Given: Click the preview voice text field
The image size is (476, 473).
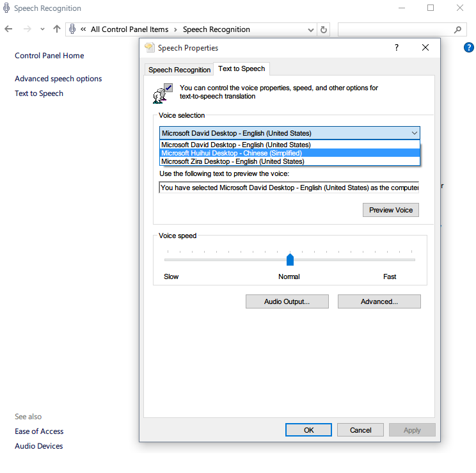Looking at the screenshot, I should point(289,188).
